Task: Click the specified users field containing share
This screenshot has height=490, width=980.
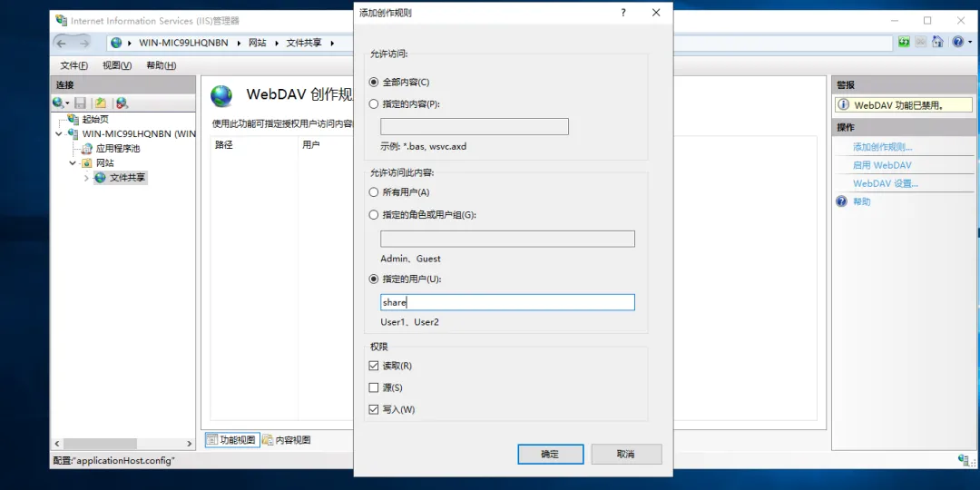Action: [507, 302]
